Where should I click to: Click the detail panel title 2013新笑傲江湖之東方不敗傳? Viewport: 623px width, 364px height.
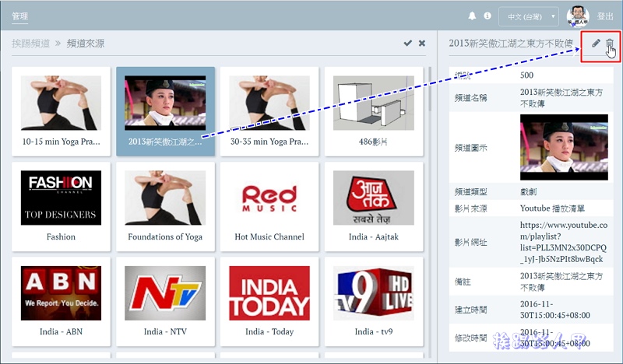[x=511, y=44]
